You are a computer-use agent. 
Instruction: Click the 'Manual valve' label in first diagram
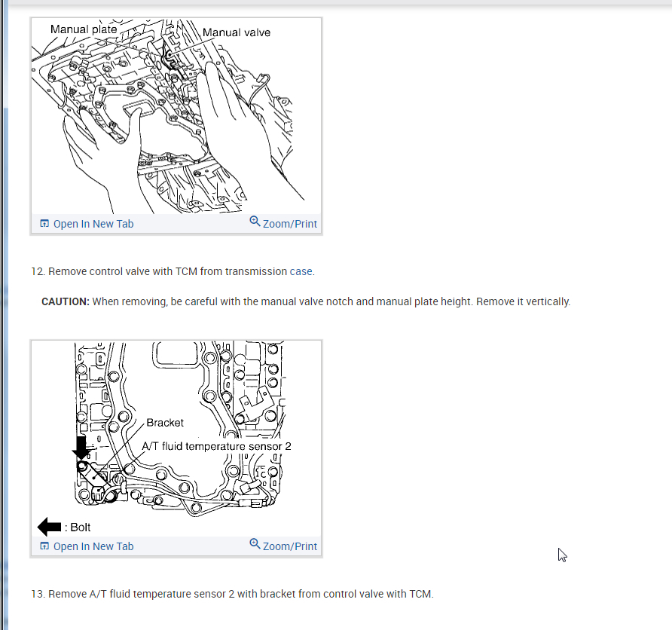click(x=237, y=32)
